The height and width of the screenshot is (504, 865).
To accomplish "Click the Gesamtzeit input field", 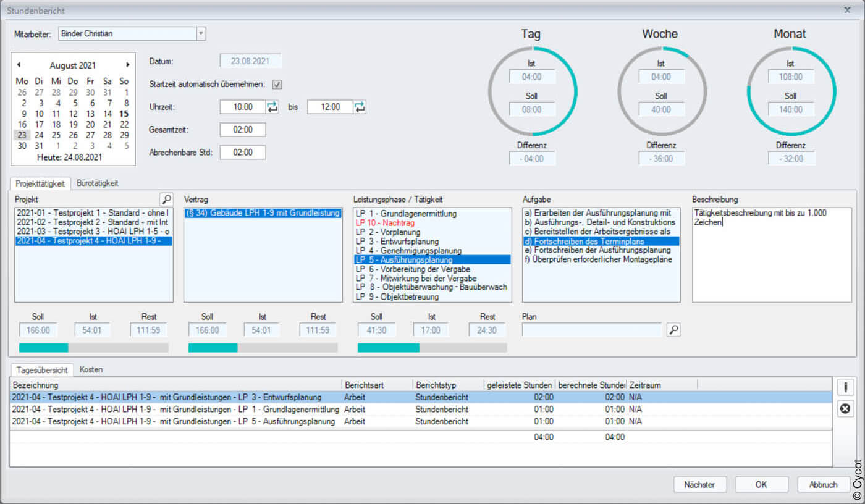I will [x=242, y=130].
